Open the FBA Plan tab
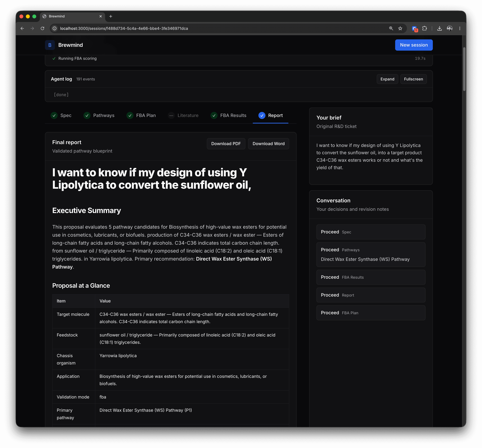 (141, 115)
